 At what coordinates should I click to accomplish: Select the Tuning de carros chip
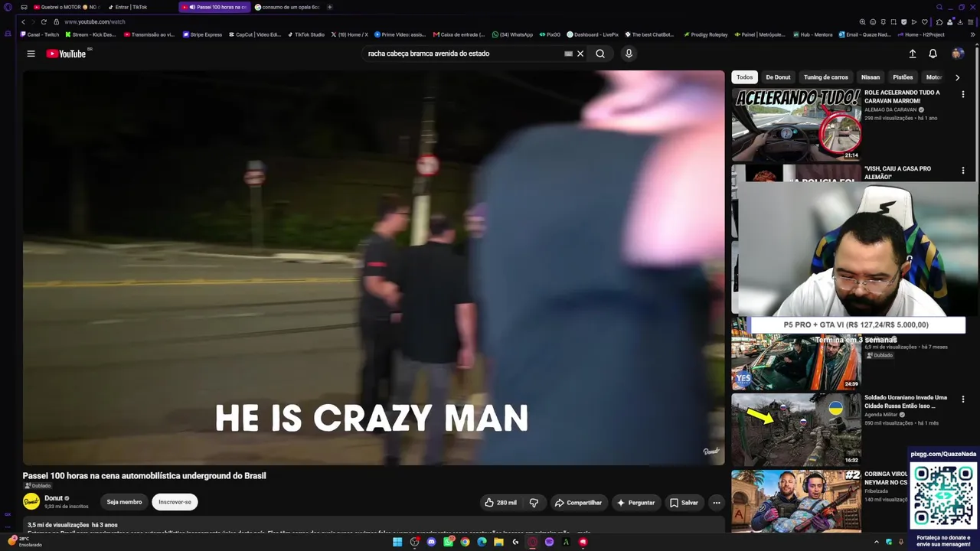[825, 77]
